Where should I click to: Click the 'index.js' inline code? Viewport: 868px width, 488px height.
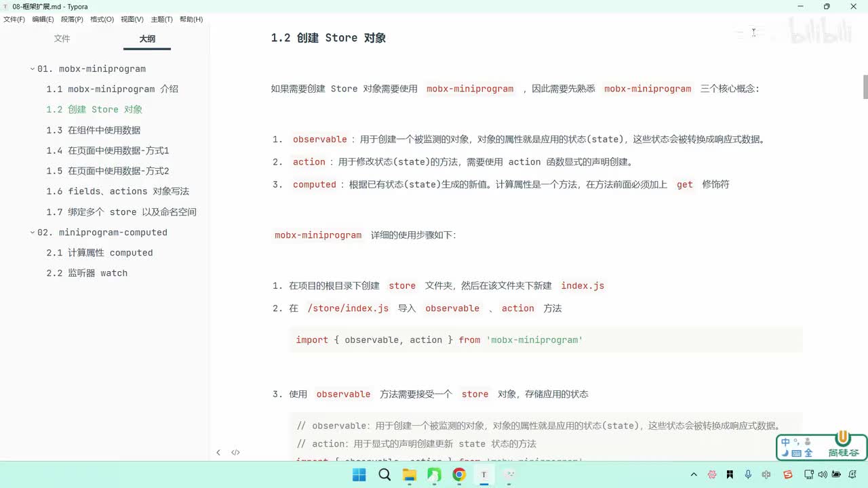pyautogui.click(x=583, y=286)
